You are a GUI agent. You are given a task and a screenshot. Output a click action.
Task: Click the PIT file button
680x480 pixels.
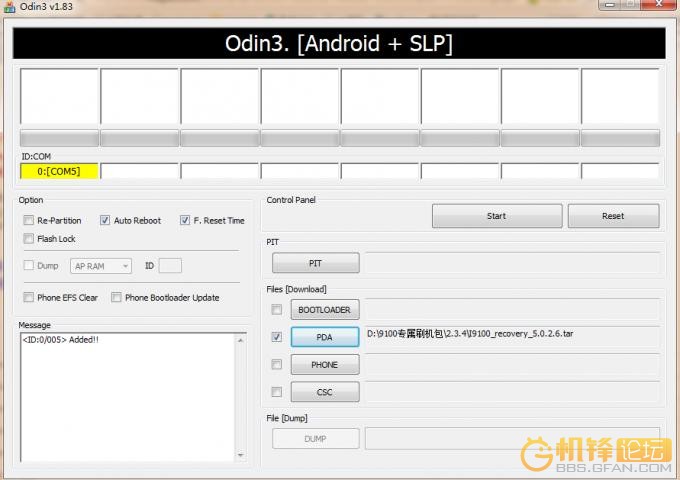click(316, 263)
